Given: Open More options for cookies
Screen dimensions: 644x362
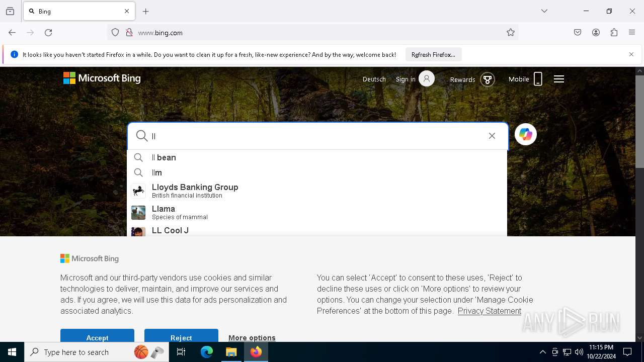Looking at the screenshot, I should coord(252,338).
